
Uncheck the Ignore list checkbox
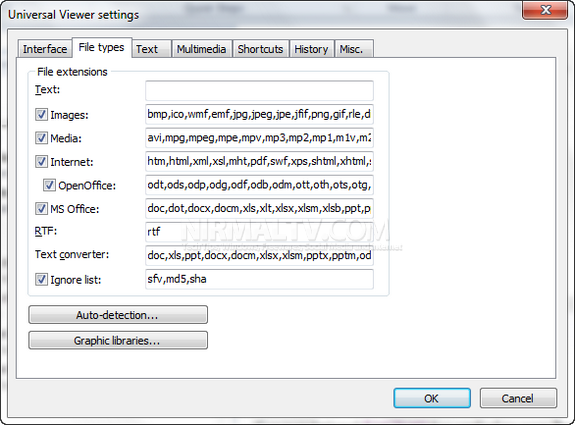click(41, 279)
